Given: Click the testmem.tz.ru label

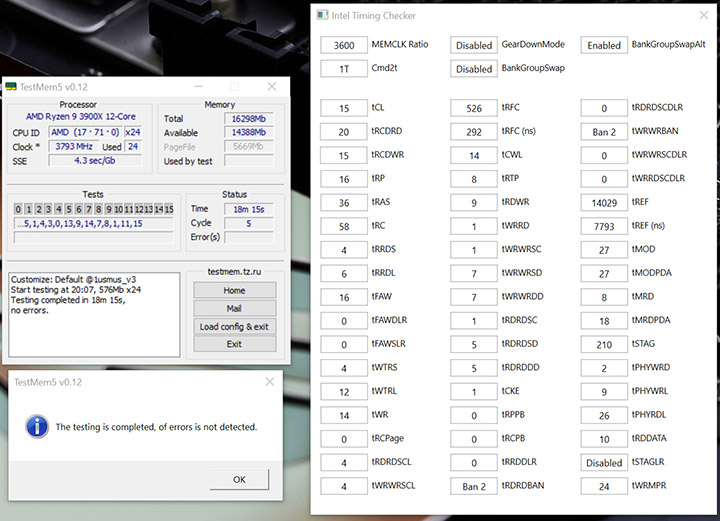Looking at the screenshot, I should (x=234, y=272).
